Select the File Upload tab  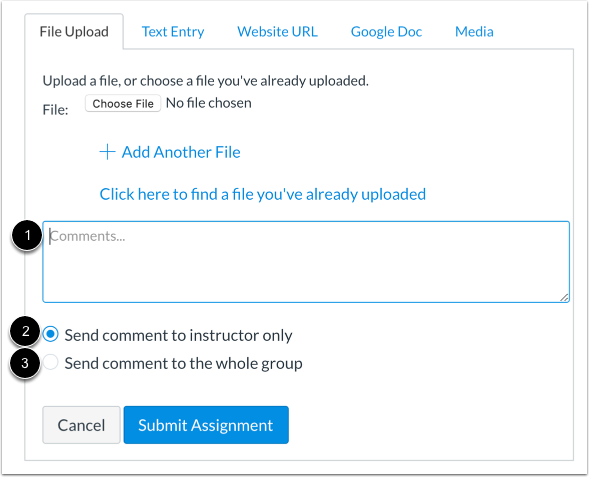(x=74, y=32)
